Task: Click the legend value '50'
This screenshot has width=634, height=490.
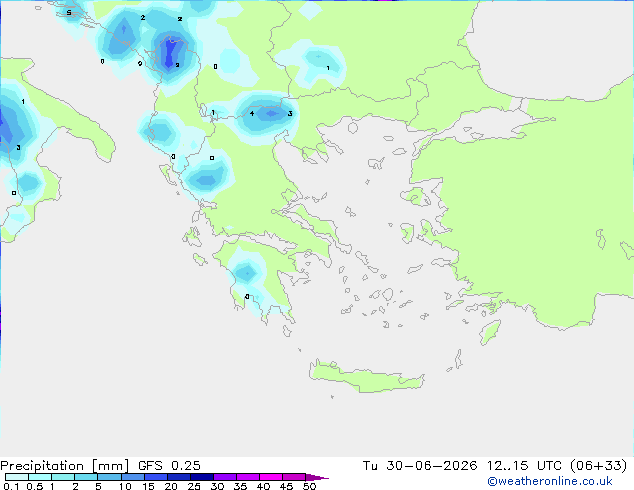Action: click(309, 486)
